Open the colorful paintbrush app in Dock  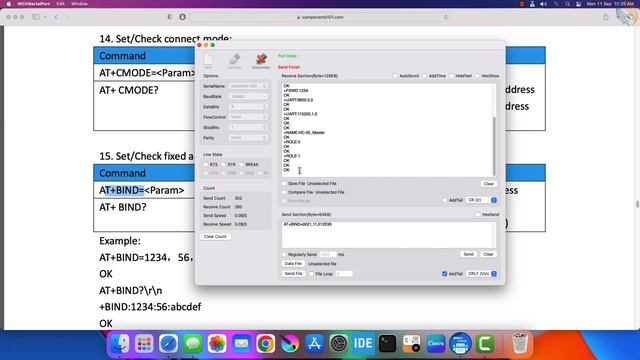[290, 344]
